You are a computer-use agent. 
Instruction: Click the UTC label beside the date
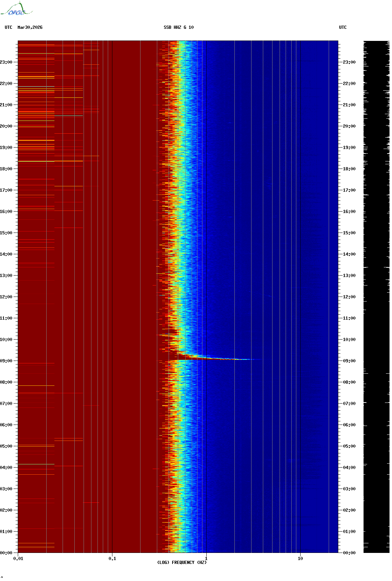9,27
